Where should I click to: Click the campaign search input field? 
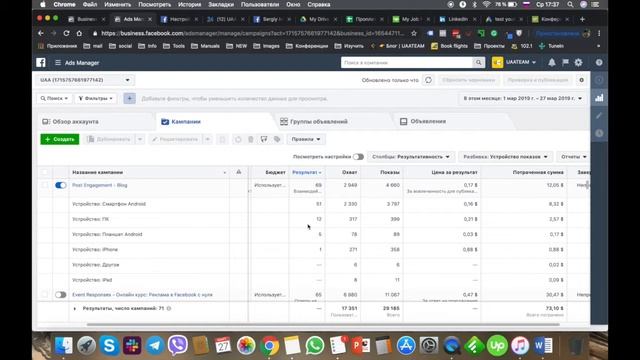pyautogui.click(x=407, y=62)
